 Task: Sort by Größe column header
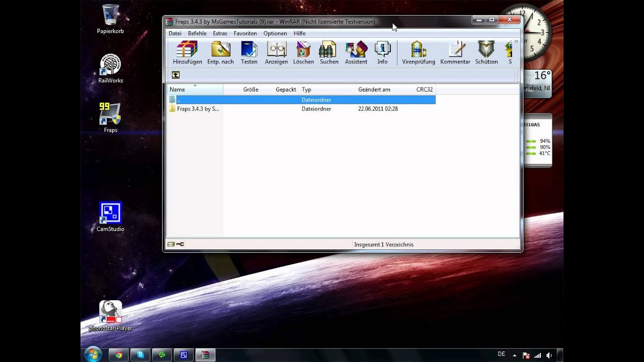pyautogui.click(x=243, y=89)
